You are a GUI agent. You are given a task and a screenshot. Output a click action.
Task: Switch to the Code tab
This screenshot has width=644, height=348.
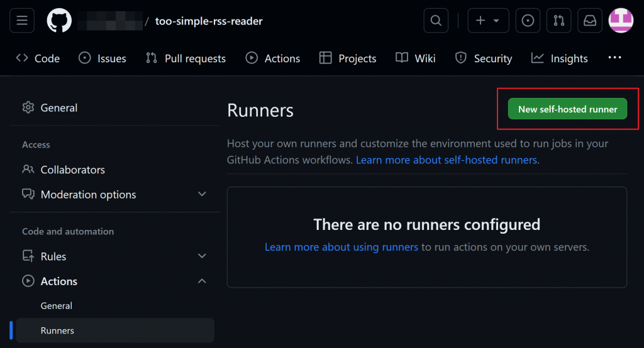38,58
